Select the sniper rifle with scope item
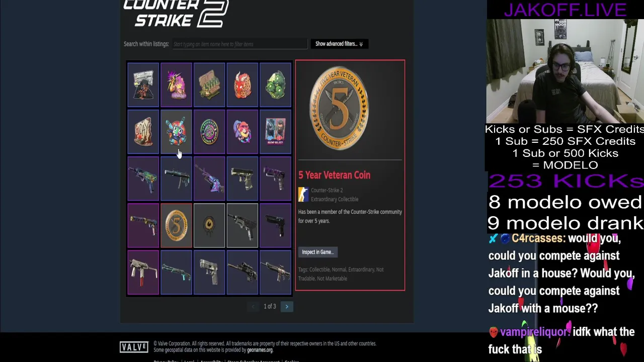The width and height of the screenshot is (644, 362). (242, 273)
